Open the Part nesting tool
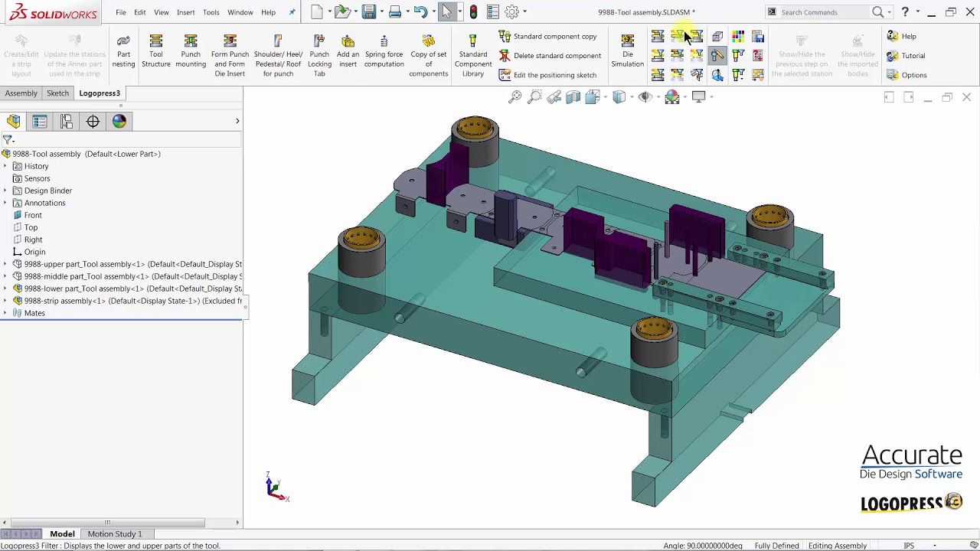Image resolution: width=980 pixels, height=551 pixels. [x=123, y=51]
